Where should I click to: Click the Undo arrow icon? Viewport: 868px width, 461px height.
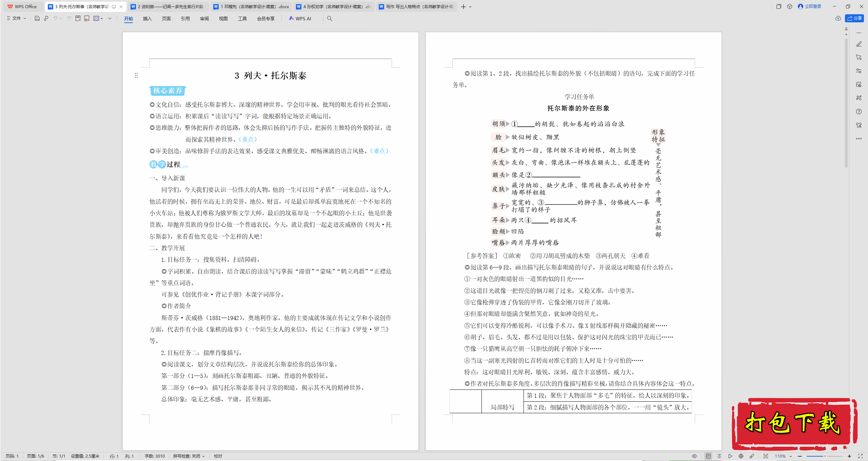click(x=55, y=18)
